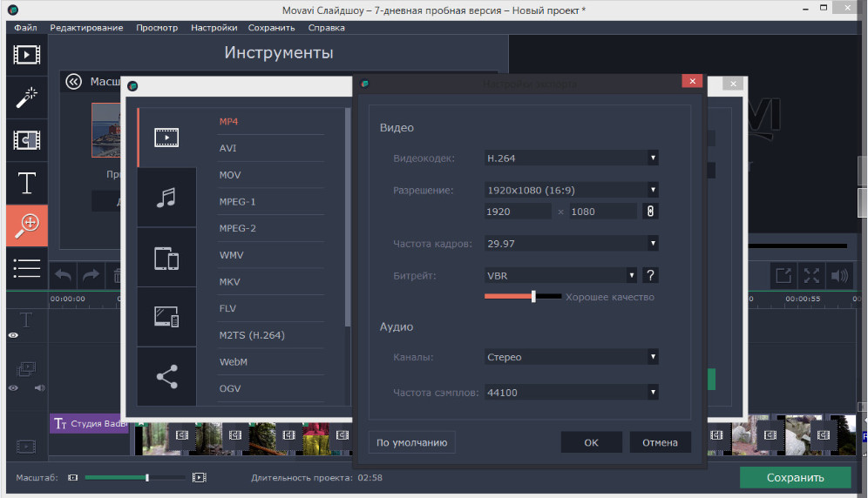Screen dimensions: 868x498
Task: Click the transition icon after first forest clip
Action: tap(181, 435)
